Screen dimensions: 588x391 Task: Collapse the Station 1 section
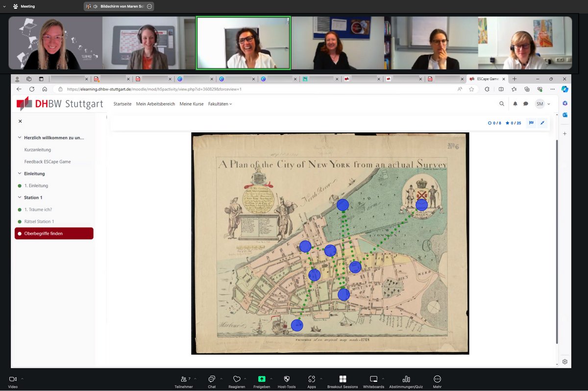(x=20, y=197)
